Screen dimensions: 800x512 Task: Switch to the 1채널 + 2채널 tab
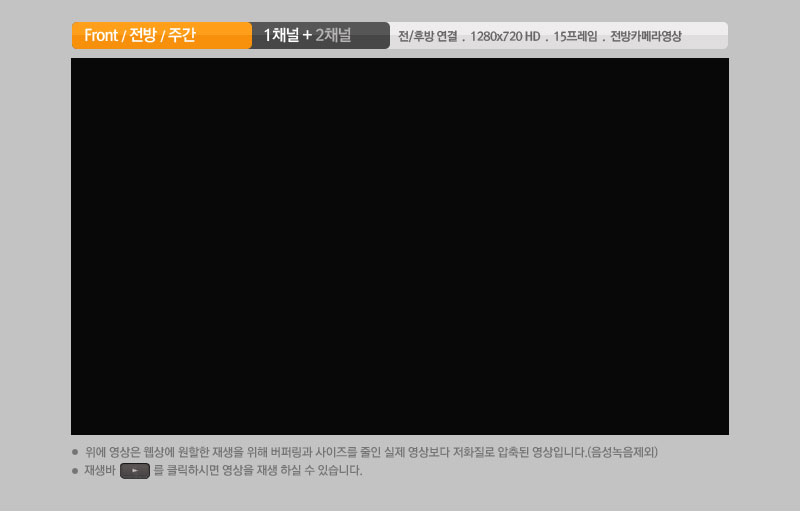pyautogui.click(x=320, y=36)
